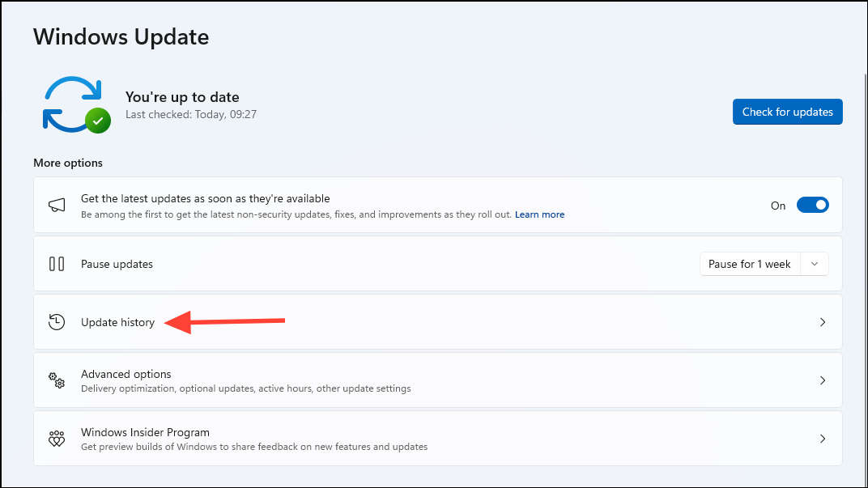Screen dimensions: 868x488
Task: Click the 'Last checked: Today, 09:27' text
Action: (191, 115)
